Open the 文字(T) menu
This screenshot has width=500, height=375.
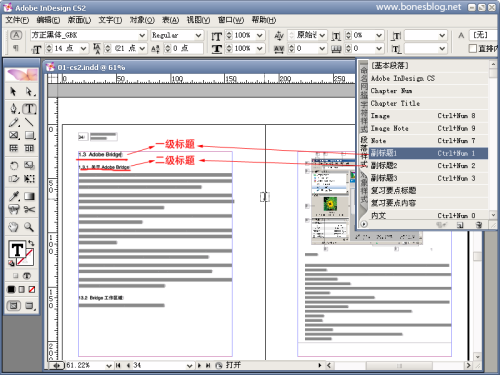110,20
